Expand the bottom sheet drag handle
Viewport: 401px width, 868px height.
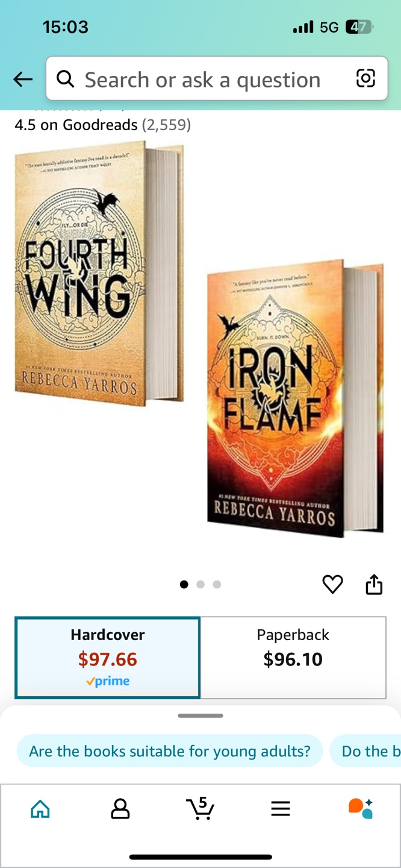(x=200, y=715)
